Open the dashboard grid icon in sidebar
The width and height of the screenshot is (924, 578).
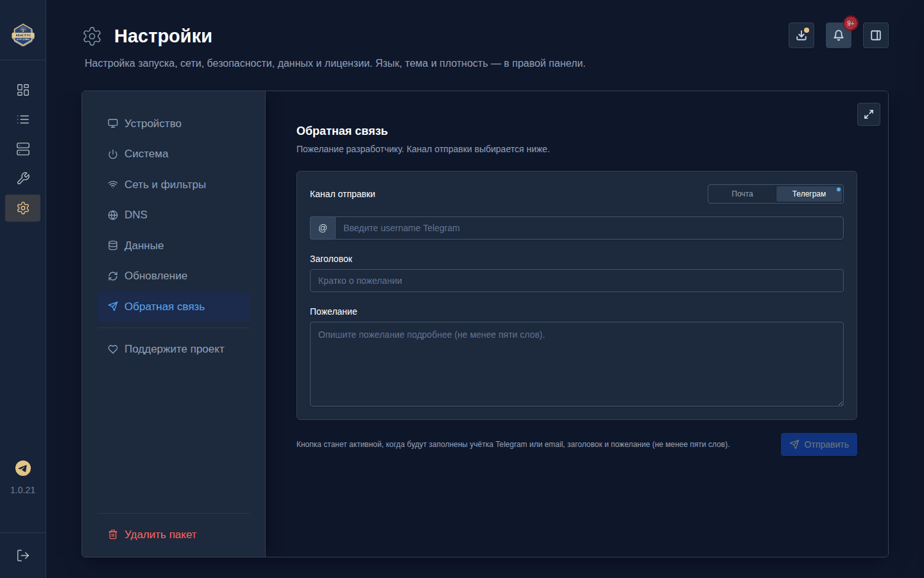23,90
